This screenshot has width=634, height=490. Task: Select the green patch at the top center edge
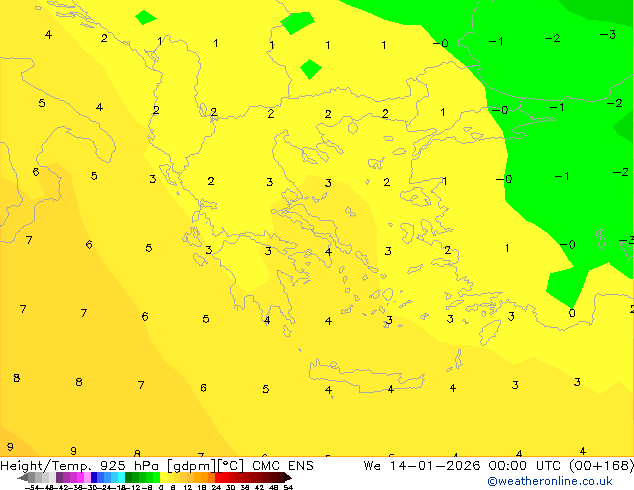[298, 22]
